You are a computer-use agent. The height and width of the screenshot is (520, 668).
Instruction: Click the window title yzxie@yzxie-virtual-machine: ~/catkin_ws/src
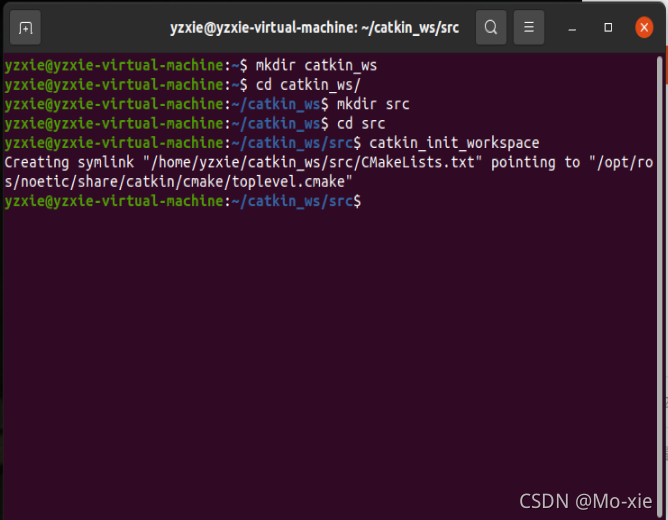(314, 28)
